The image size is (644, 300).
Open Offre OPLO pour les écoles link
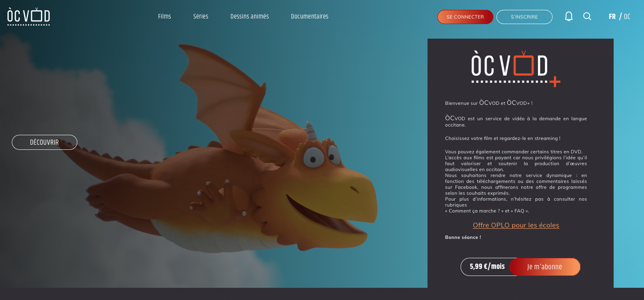pos(516,225)
